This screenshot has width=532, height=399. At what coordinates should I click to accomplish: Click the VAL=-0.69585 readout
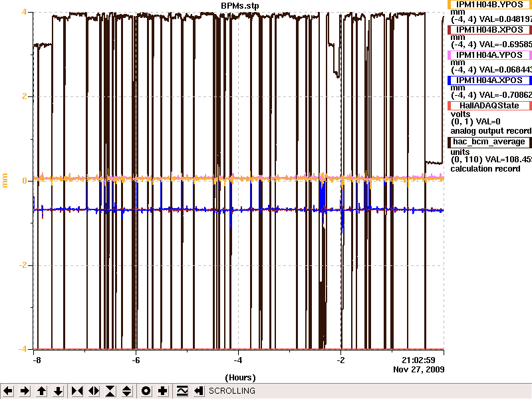click(505, 45)
